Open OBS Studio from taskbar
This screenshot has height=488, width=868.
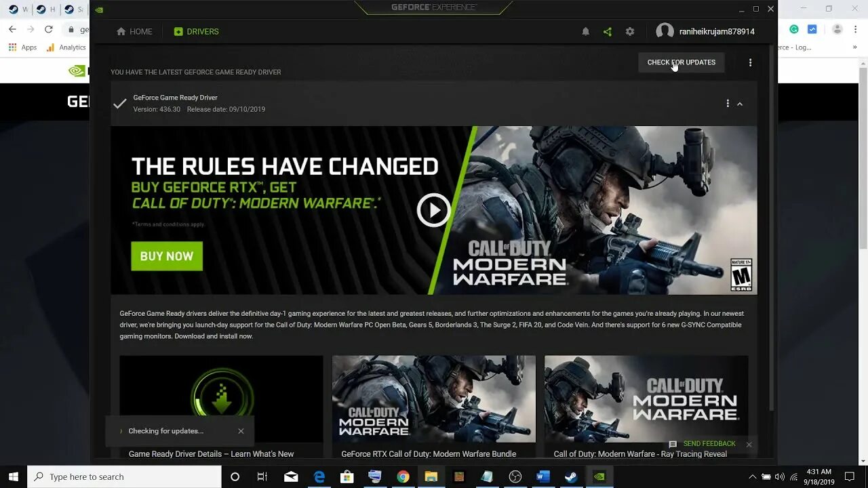coord(515,476)
